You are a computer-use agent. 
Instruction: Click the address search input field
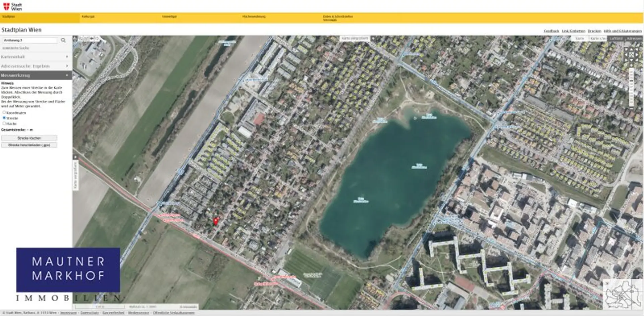(30, 40)
